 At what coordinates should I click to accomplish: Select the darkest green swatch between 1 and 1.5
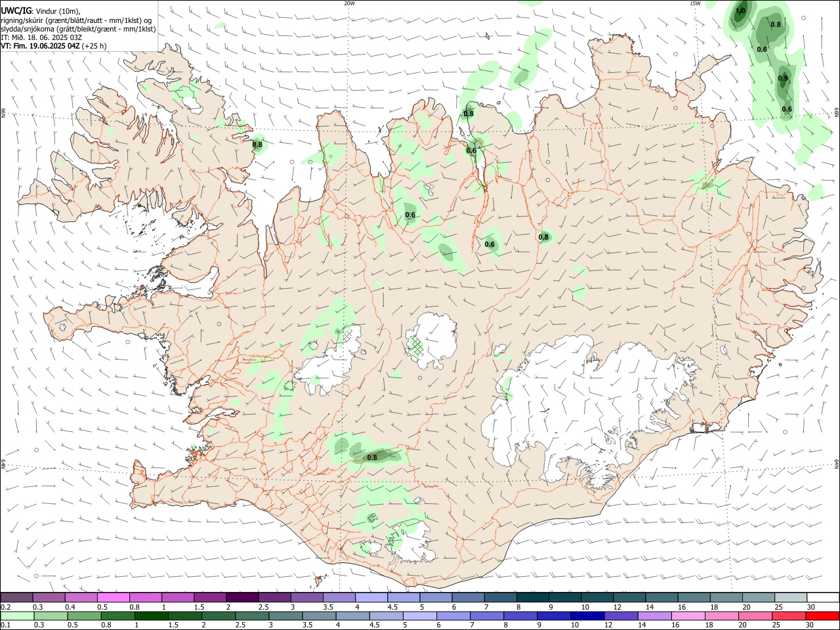click(x=152, y=616)
